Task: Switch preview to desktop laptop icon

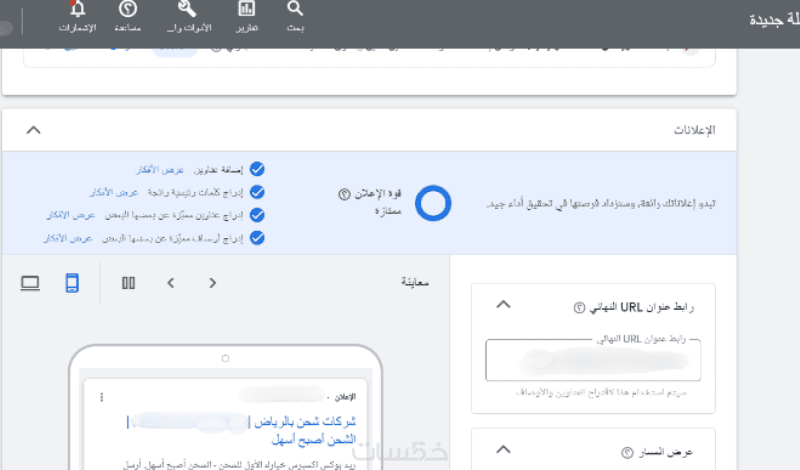Action: coord(30,283)
